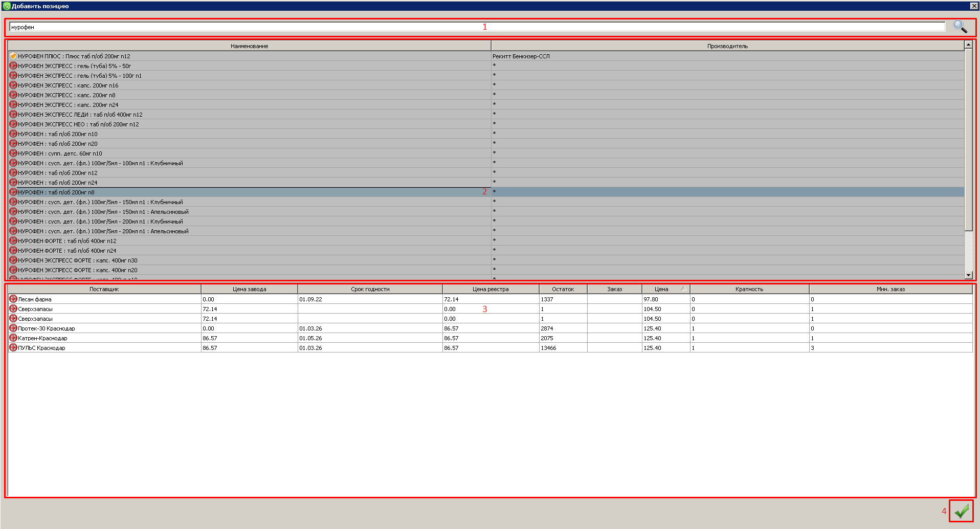Click the red icon beside Протек-30 Краснодар
The width and height of the screenshot is (980, 529).
point(13,328)
